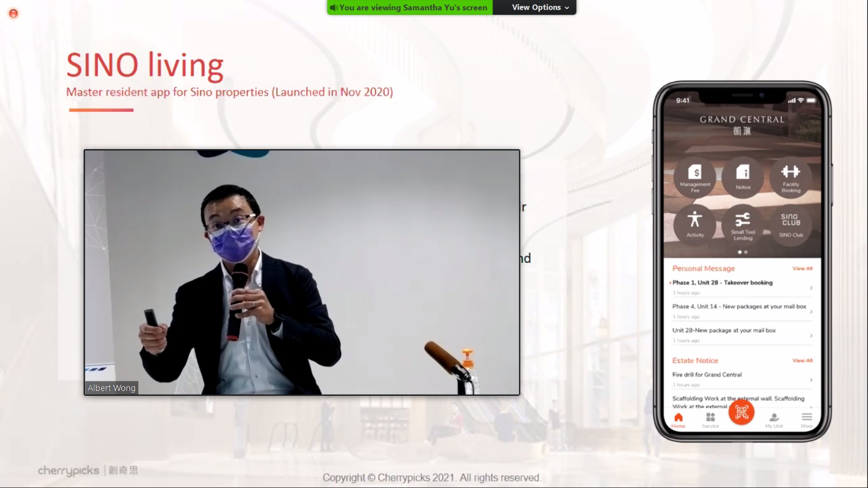Click the 'SINO living' slide title
Image resolution: width=868 pixels, height=488 pixels.
[145, 66]
